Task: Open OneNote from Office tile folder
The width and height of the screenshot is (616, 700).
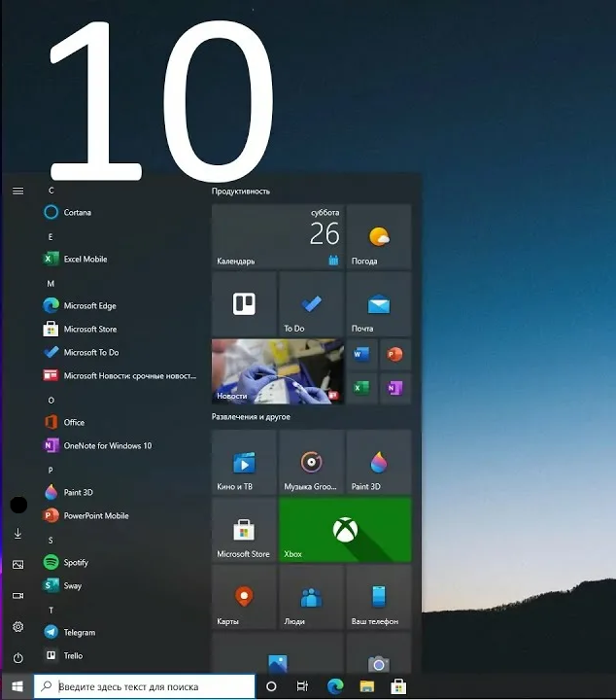Action: coord(395,388)
